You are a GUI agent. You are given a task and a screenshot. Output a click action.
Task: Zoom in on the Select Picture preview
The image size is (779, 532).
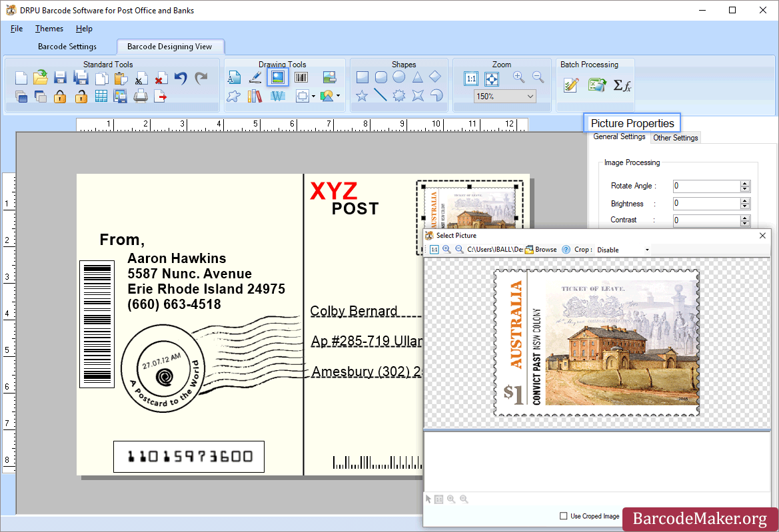click(x=446, y=249)
